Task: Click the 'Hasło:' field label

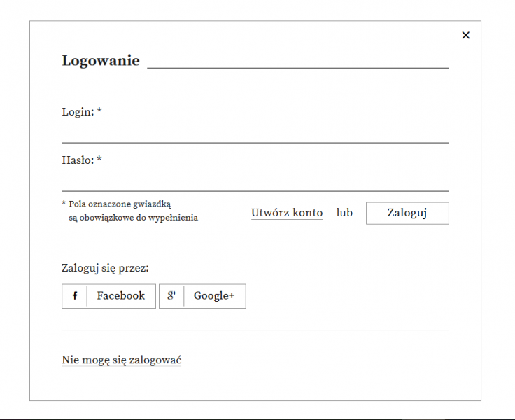Action: [78, 160]
